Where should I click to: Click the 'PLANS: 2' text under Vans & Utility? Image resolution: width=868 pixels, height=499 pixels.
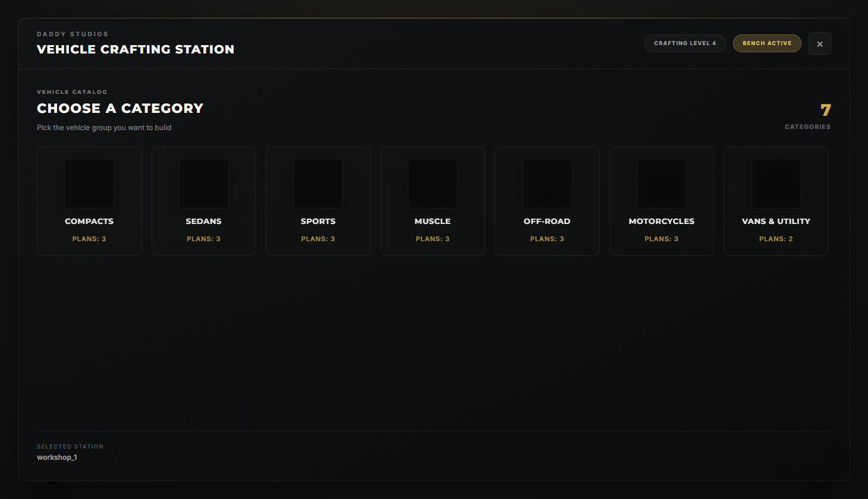[x=776, y=239]
